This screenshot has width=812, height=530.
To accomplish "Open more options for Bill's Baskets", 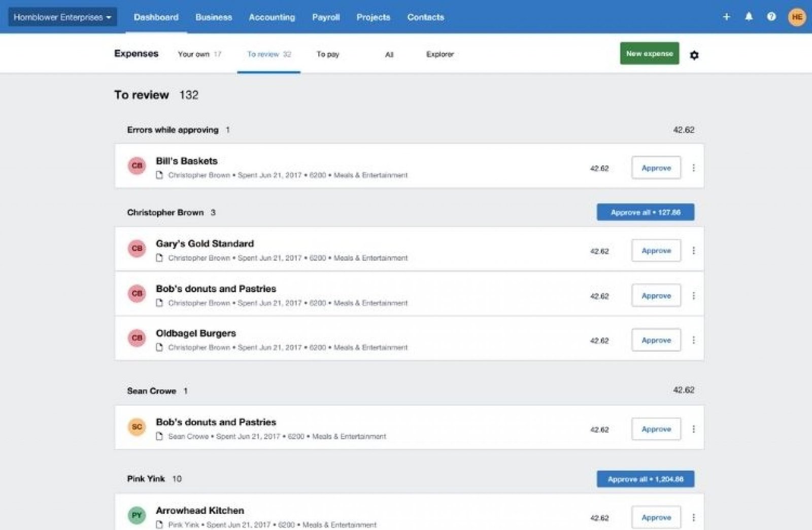I will coord(693,168).
